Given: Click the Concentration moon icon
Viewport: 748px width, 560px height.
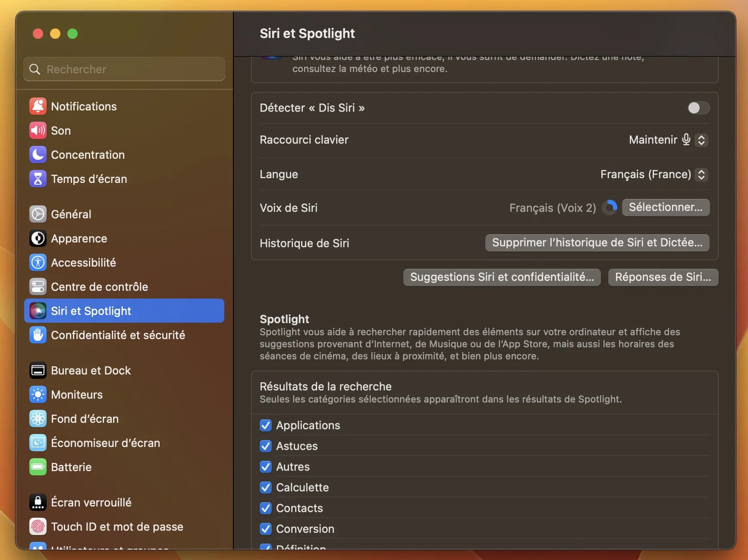Looking at the screenshot, I should (x=38, y=155).
